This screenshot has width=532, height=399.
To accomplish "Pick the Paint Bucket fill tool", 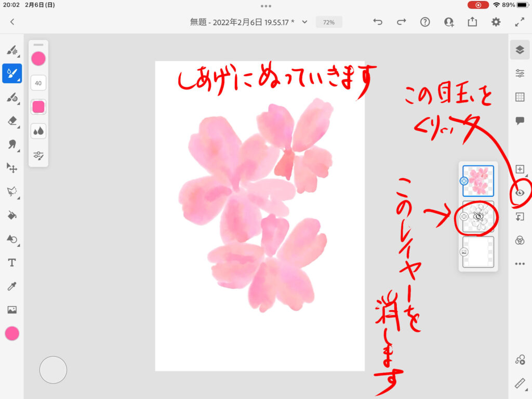I will (x=11, y=216).
